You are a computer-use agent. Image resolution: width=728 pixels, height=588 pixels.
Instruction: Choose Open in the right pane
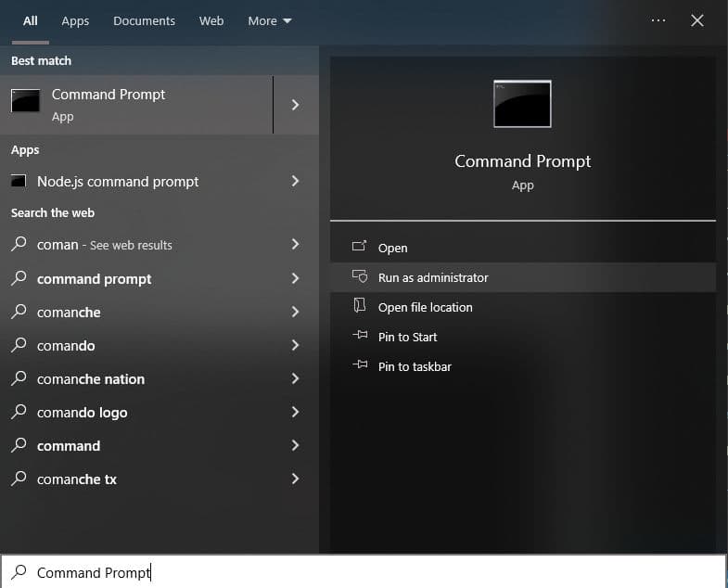[x=392, y=248]
